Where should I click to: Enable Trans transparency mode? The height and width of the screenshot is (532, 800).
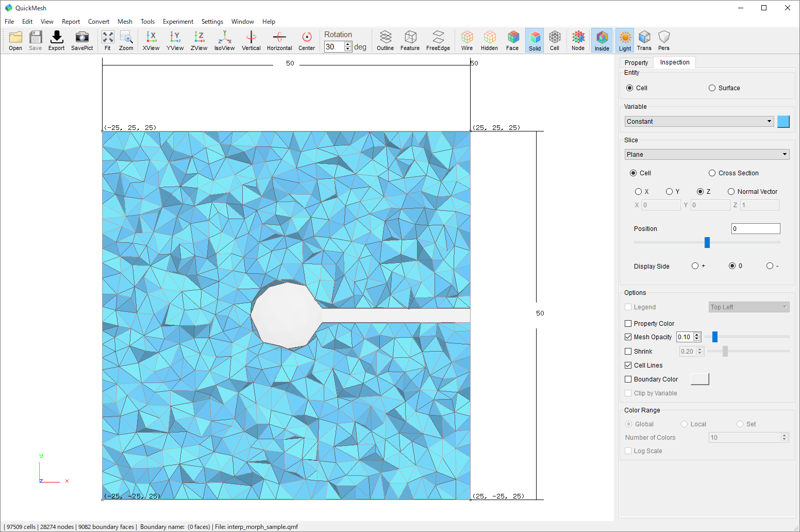pyautogui.click(x=644, y=40)
